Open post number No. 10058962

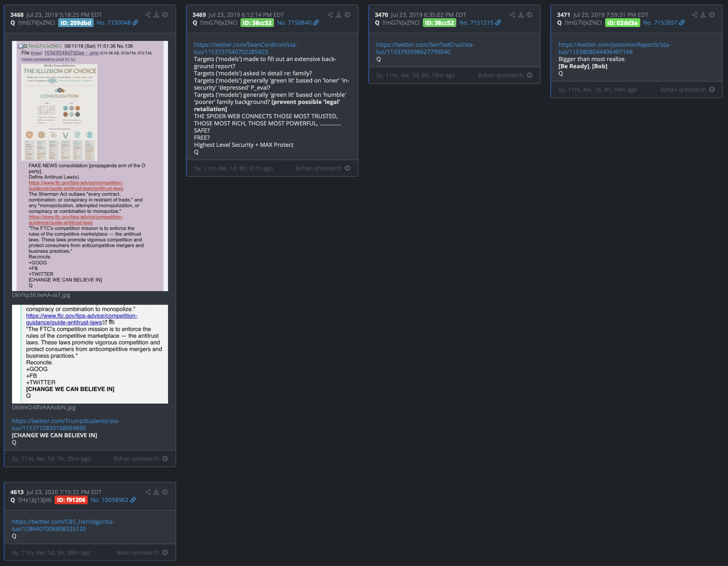pyautogui.click(x=110, y=500)
